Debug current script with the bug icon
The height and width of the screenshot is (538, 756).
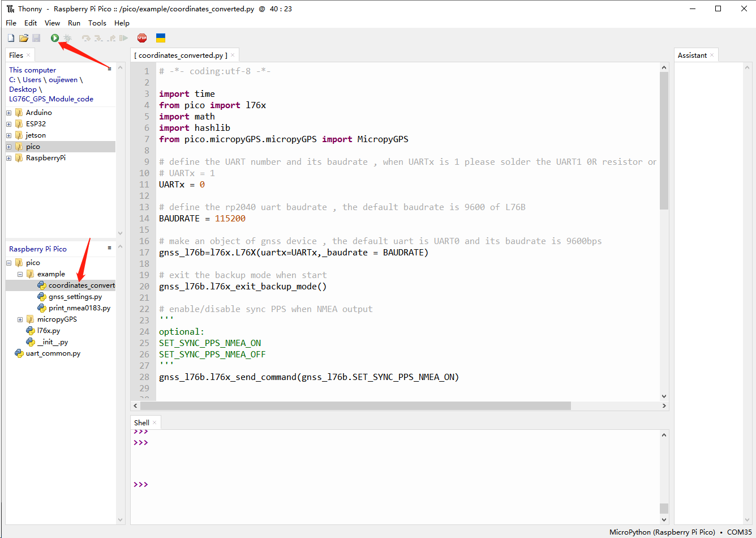pos(67,38)
